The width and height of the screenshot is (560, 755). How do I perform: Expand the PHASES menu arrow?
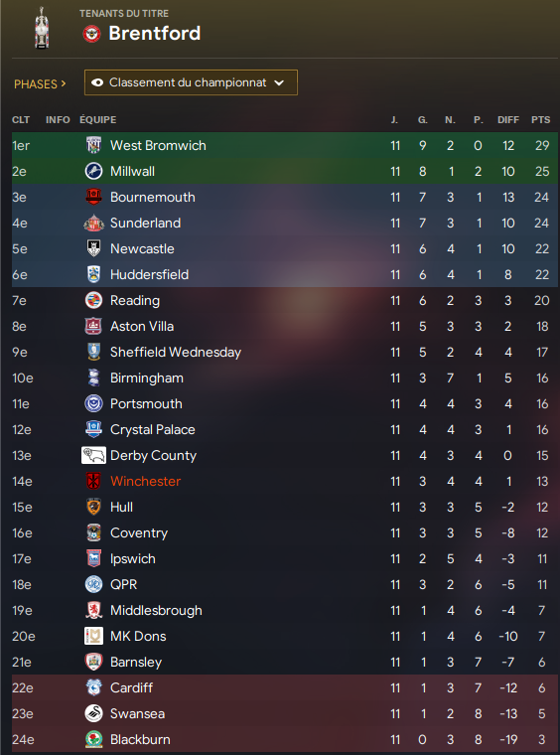click(x=63, y=83)
